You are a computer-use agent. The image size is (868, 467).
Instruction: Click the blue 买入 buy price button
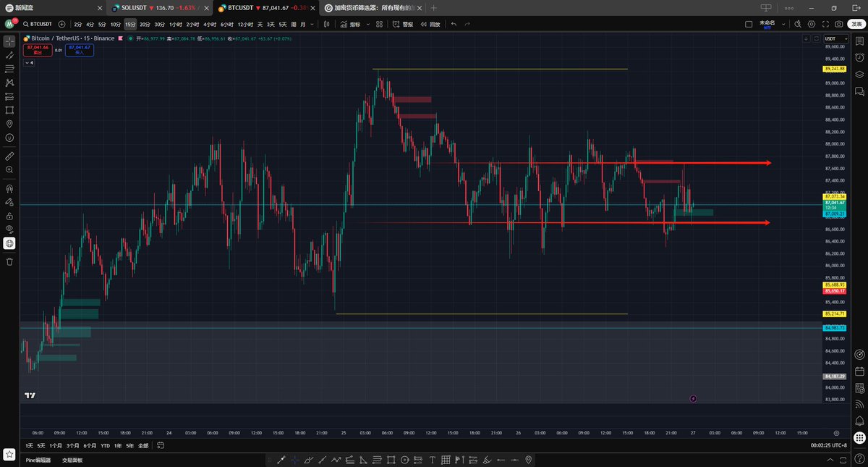[x=80, y=50]
